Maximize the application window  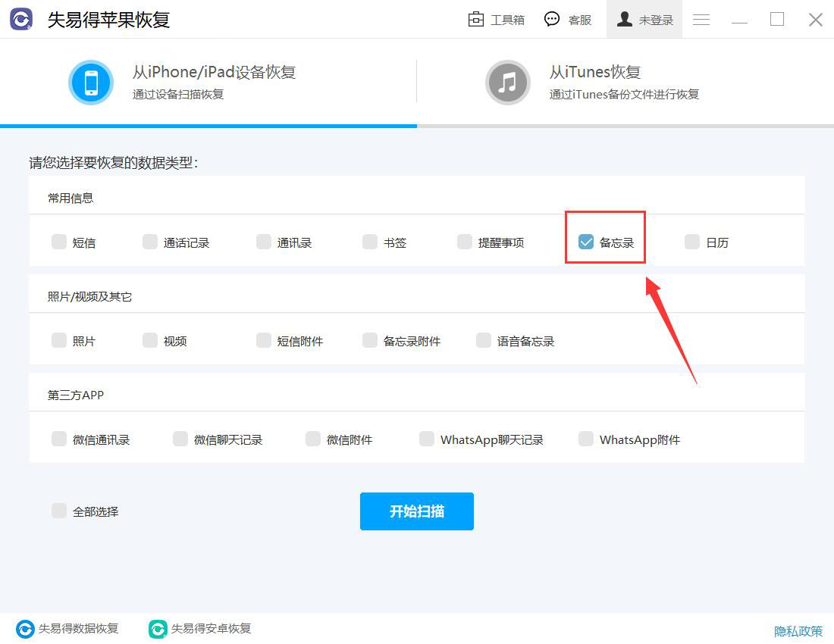point(777,19)
